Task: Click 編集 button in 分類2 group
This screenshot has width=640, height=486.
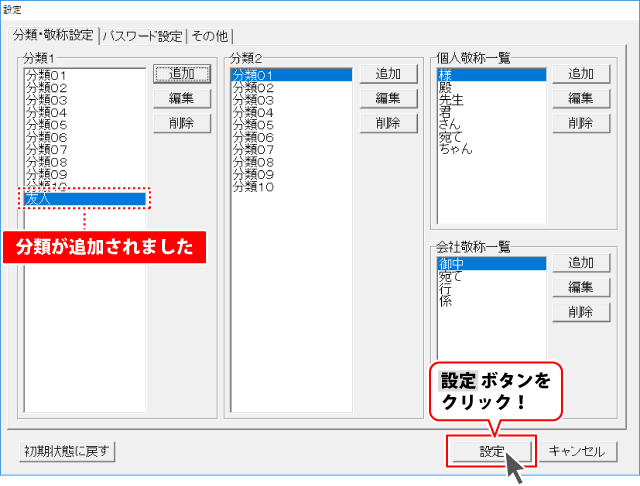Action: pos(387,98)
